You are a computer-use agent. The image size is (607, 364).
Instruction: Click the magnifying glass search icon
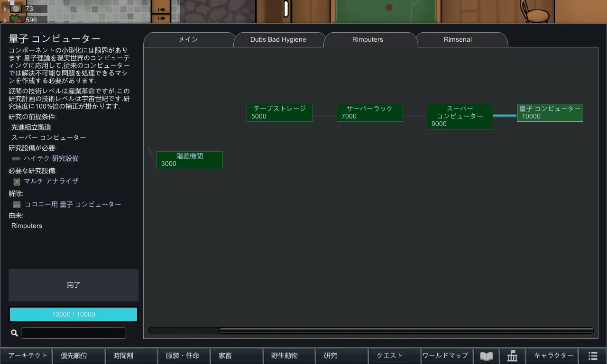(14, 333)
